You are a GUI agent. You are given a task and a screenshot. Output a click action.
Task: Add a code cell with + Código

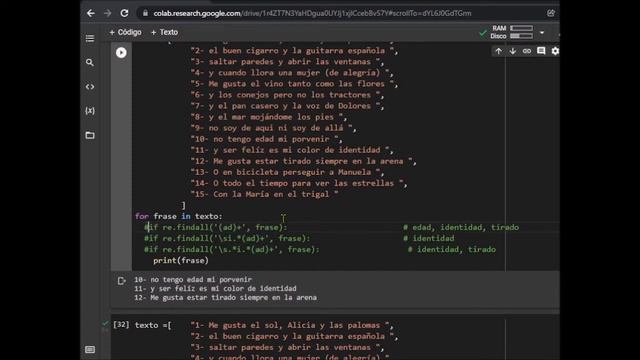coord(125,32)
